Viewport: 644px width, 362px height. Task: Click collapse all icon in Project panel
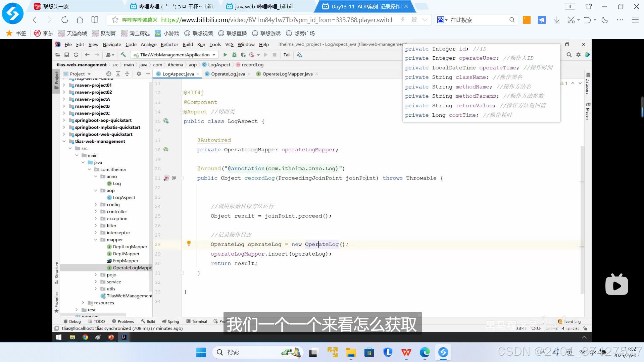[x=127, y=74]
